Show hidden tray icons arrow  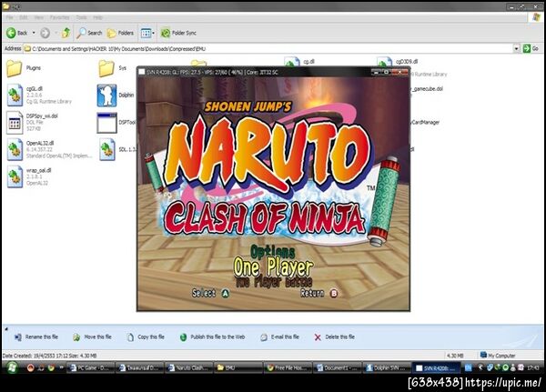(x=480, y=367)
